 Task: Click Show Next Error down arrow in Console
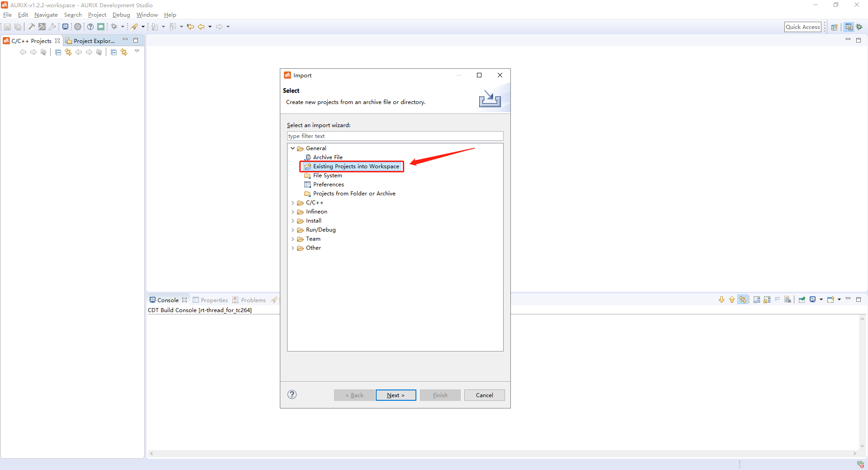(722, 299)
